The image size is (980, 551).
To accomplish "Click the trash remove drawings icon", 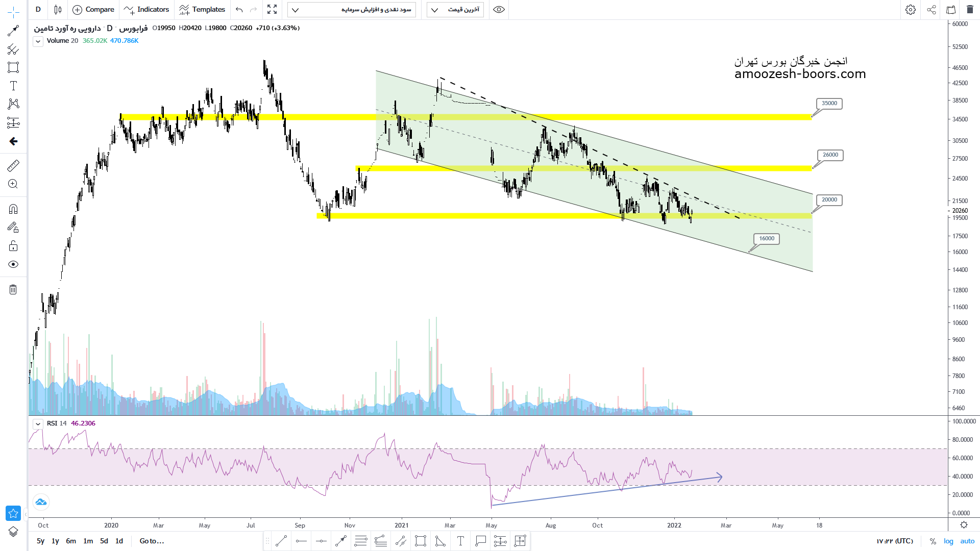I will (13, 290).
